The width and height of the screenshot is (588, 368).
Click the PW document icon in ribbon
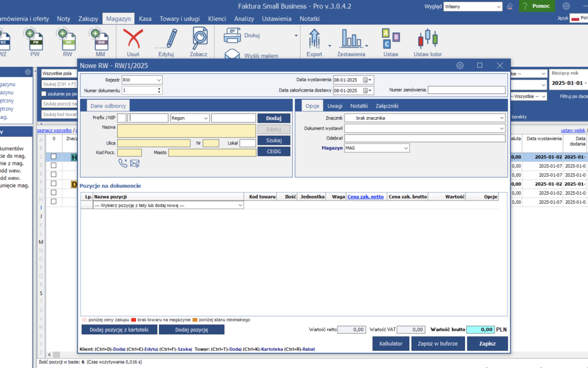coord(35,39)
